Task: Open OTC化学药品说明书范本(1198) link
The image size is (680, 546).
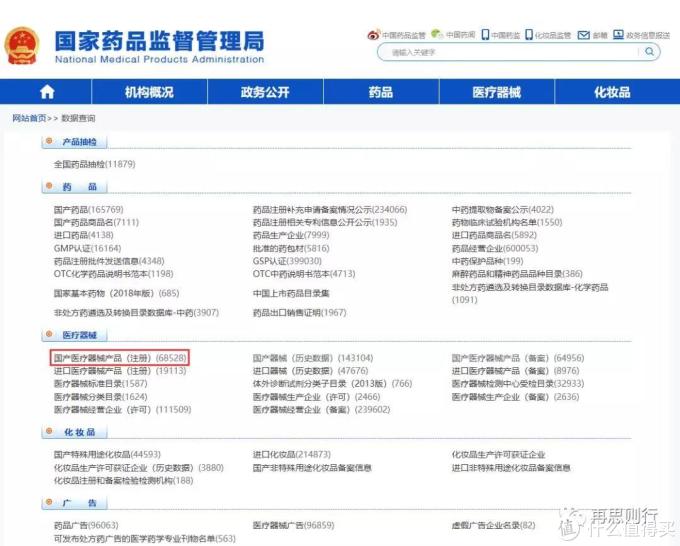Action: tap(114, 274)
